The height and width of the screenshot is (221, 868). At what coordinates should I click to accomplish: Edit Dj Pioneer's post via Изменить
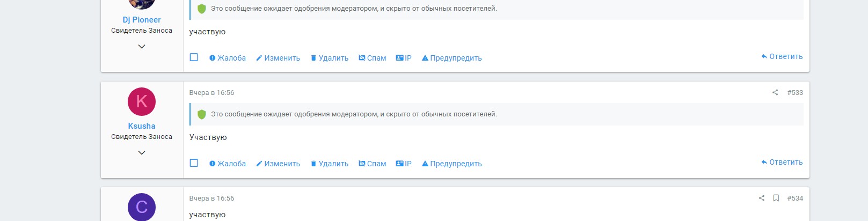(x=278, y=58)
